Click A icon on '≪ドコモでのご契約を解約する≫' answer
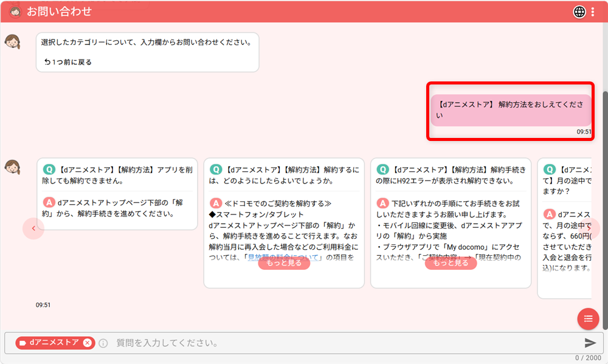Viewport: 608px width, 364px height. point(216,203)
